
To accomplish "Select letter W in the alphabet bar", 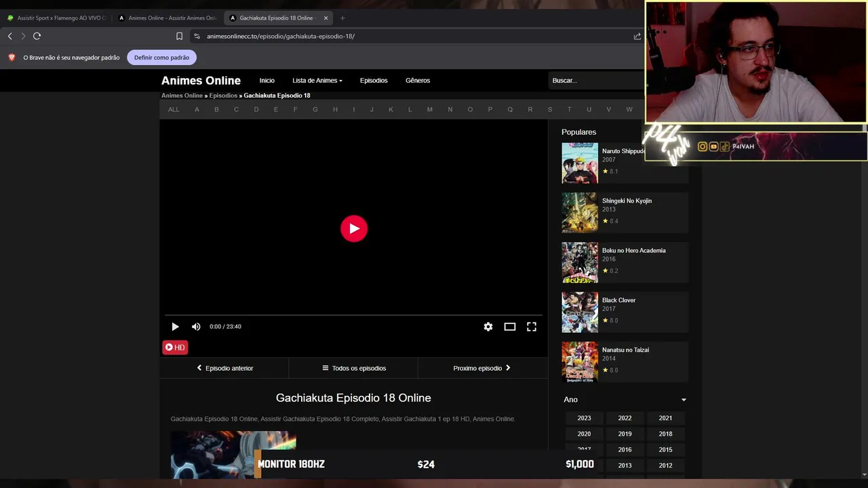I will tap(629, 109).
